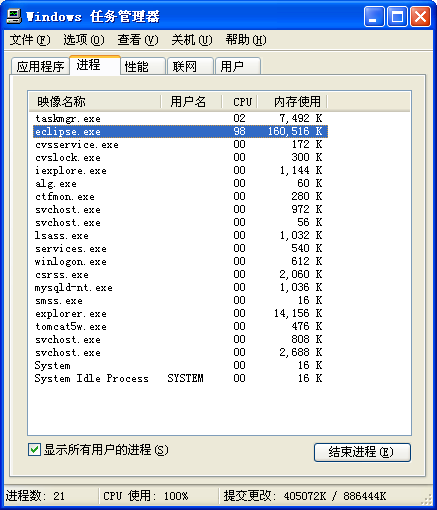Sort by 映像名称 column header
The height and width of the screenshot is (510, 437).
pos(95,102)
